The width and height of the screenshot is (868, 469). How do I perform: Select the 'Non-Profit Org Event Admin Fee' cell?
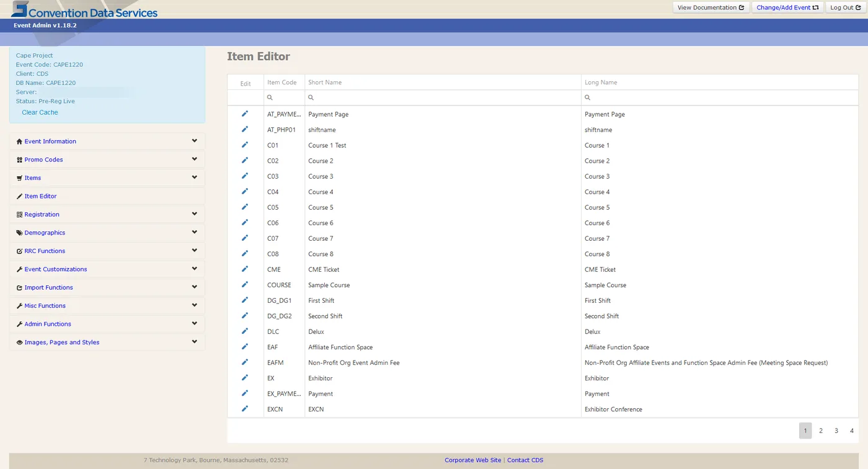click(443, 362)
